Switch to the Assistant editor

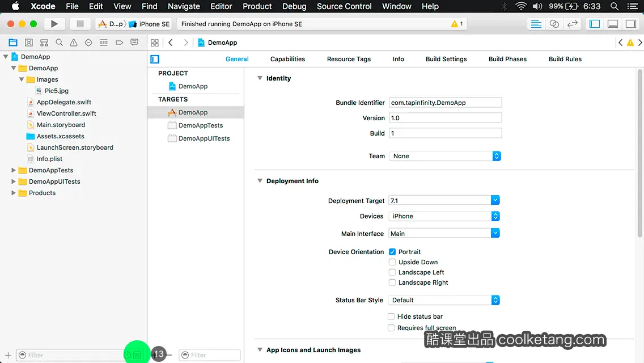pyautogui.click(x=554, y=24)
